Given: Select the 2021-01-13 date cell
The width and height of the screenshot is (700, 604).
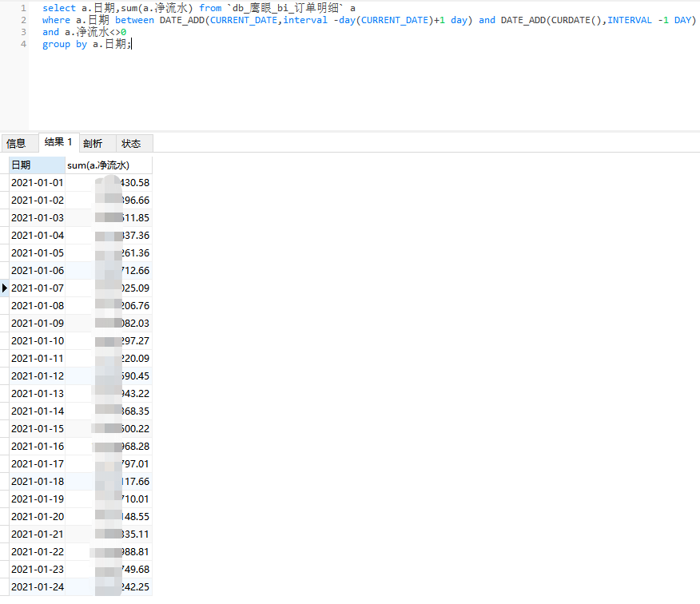Looking at the screenshot, I should (37, 393).
